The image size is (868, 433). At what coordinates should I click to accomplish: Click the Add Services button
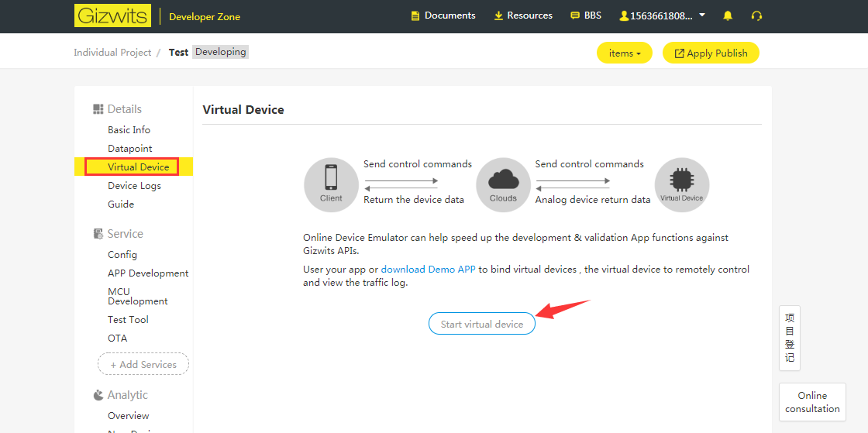click(143, 364)
